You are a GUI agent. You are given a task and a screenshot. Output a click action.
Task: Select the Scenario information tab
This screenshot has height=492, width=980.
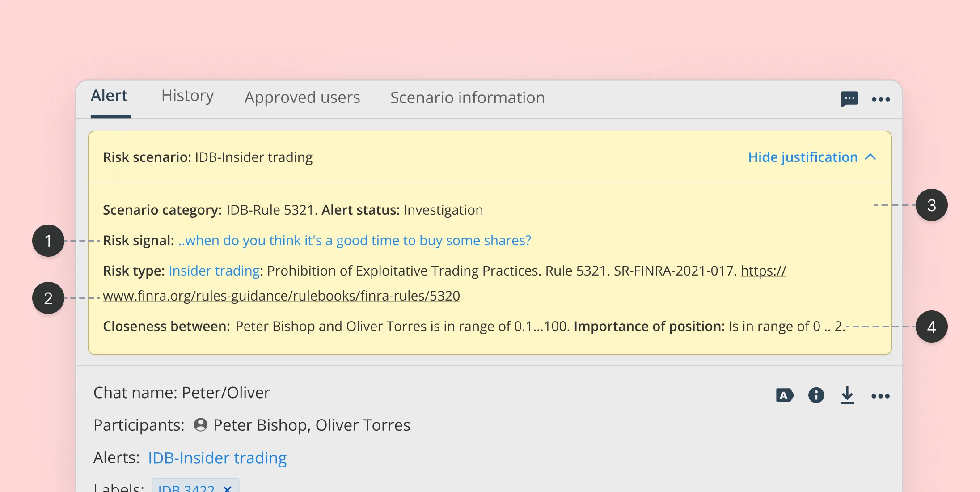pos(467,98)
